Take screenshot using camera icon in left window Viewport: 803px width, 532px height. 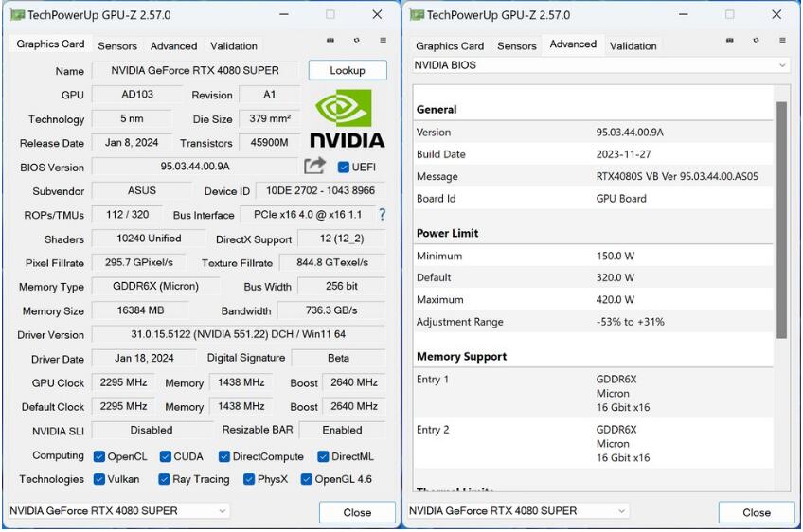point(330,40)
